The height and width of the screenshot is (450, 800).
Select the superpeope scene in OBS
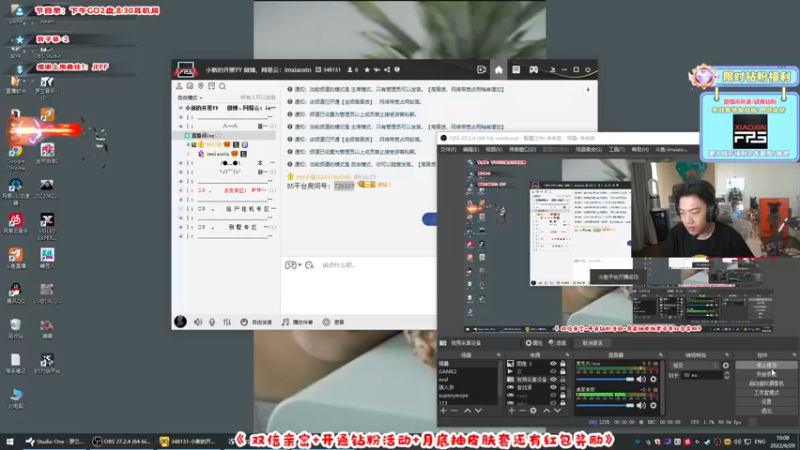(468, 395)
